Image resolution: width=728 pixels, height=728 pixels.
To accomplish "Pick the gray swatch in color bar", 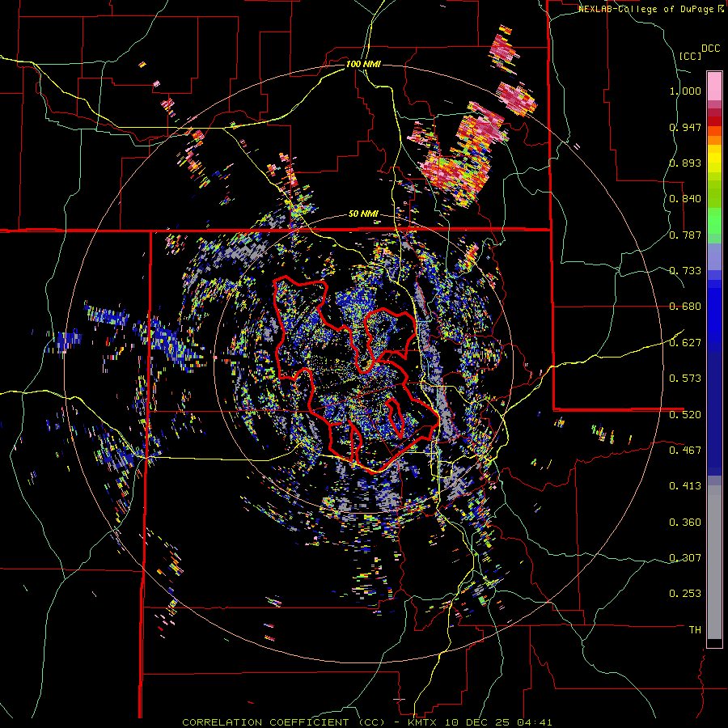I will pyautogui.click(x=714, y=562).
